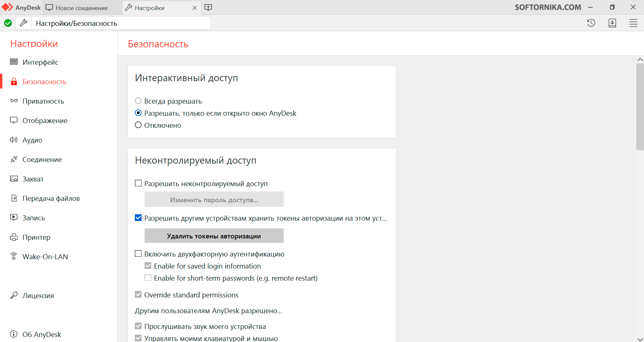Toggle Enable for saved login information

click(x=148, y=266)
